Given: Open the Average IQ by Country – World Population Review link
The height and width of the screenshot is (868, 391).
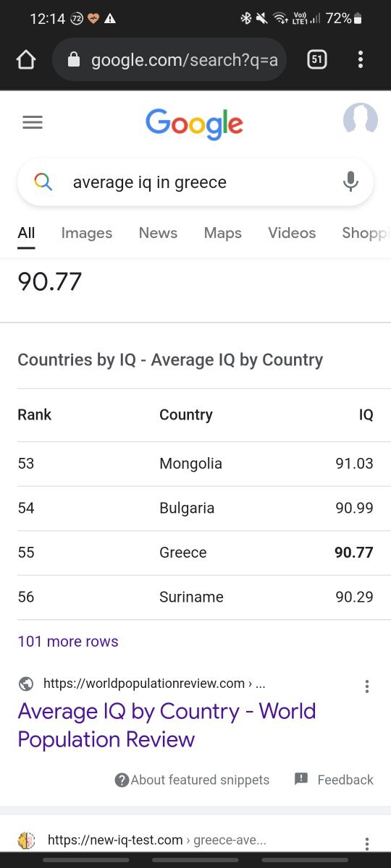Looking at the screenshot, I should point(167,725).
